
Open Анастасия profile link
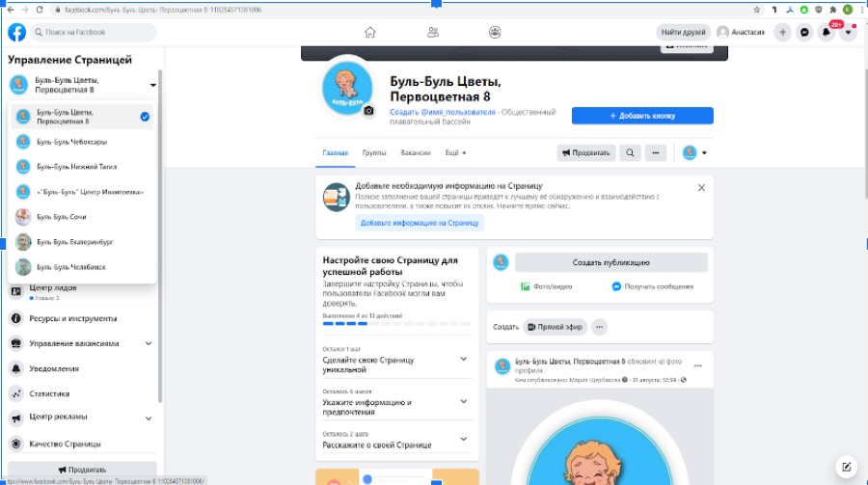pos(741,32)
